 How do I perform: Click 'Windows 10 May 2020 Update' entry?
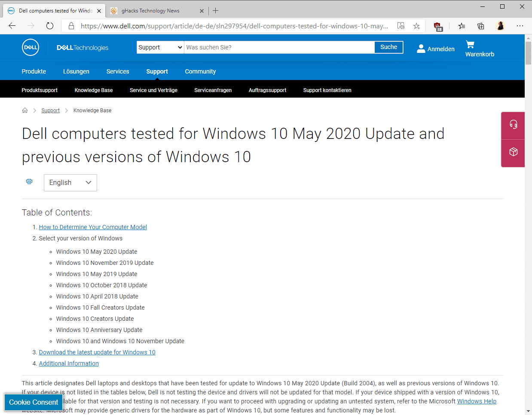[97, 252]
